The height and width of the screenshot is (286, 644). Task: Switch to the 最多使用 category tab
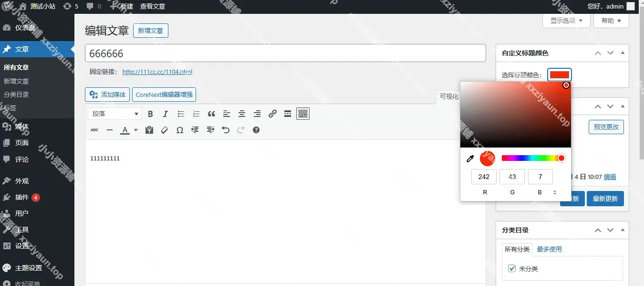549,249
